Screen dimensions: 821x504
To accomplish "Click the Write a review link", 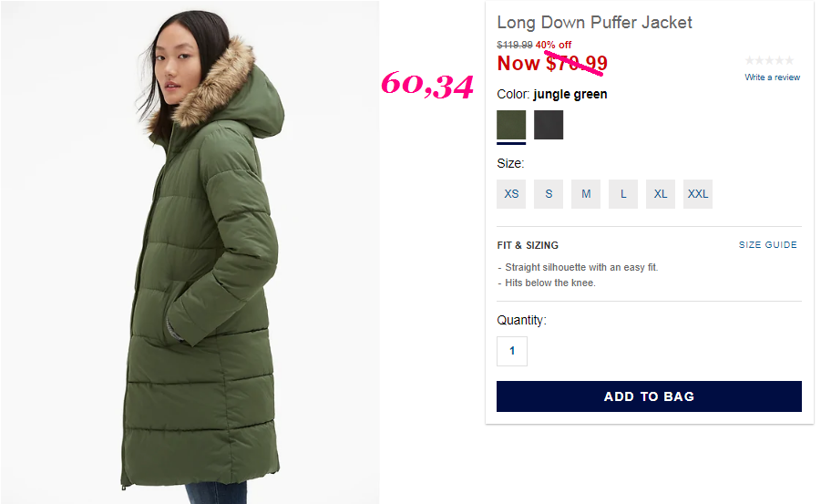I will coord(773,77).
